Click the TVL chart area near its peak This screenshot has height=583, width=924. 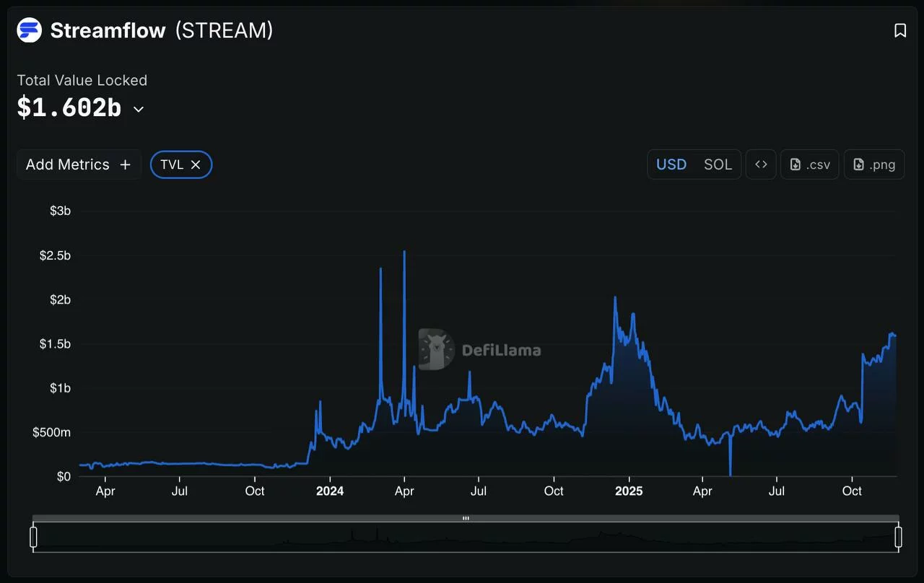point(404,260)
